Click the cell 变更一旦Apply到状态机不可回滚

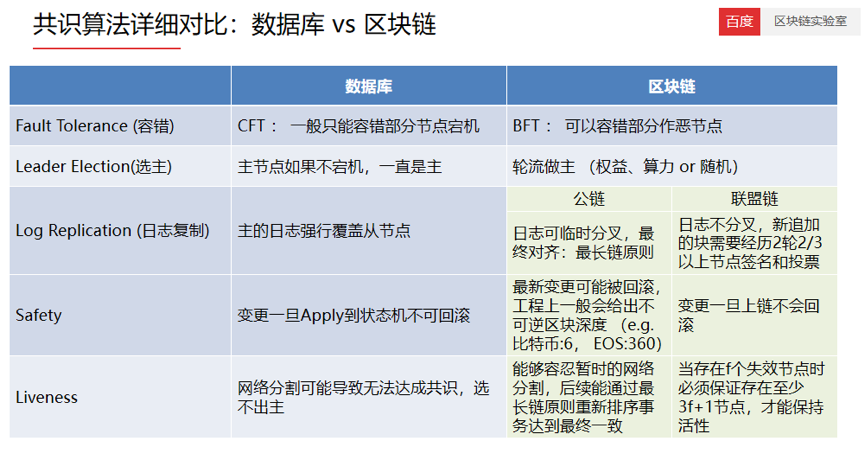[369, 315]
